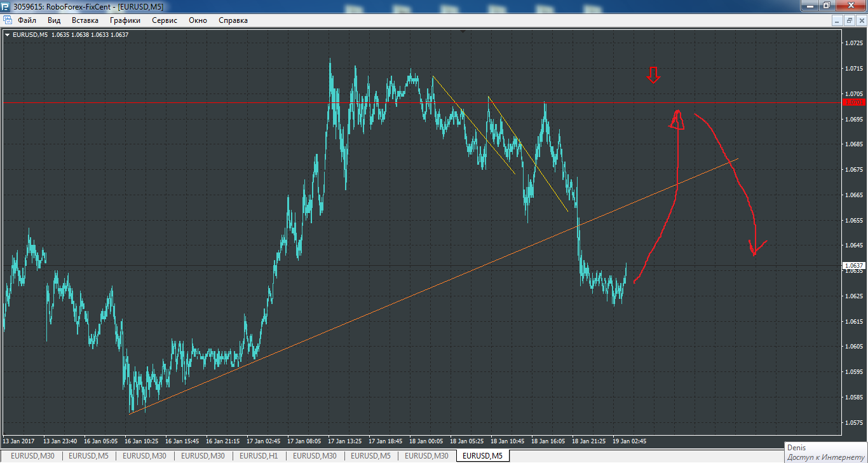
Task: Maximize the main terminal window
Action: pos(826,5)
